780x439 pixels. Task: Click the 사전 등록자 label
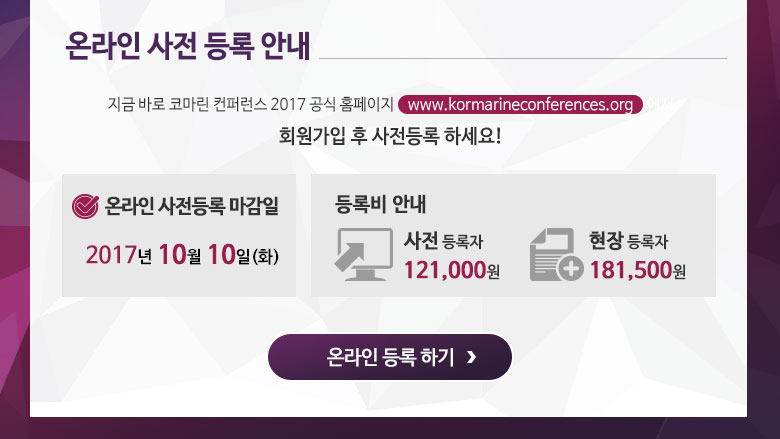tap(443, 241)
